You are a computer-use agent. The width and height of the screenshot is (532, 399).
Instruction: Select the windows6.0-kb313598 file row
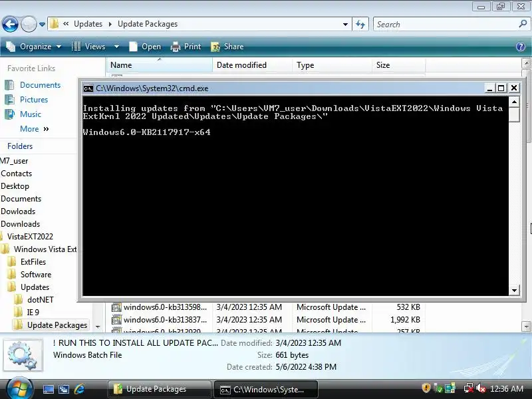[x=267, y=307]
